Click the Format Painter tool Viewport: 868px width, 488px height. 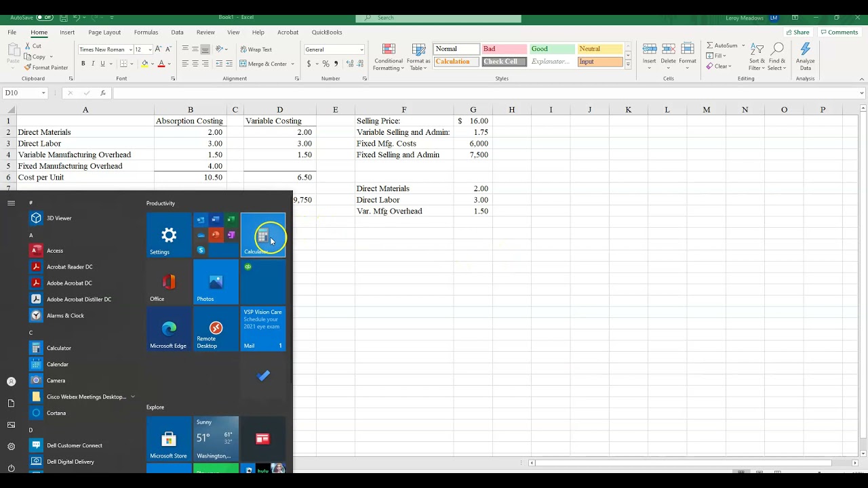click(46, 67)
